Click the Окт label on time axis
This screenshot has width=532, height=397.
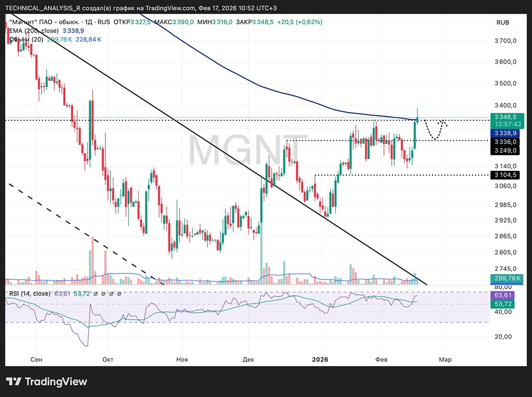pos(108,359)
